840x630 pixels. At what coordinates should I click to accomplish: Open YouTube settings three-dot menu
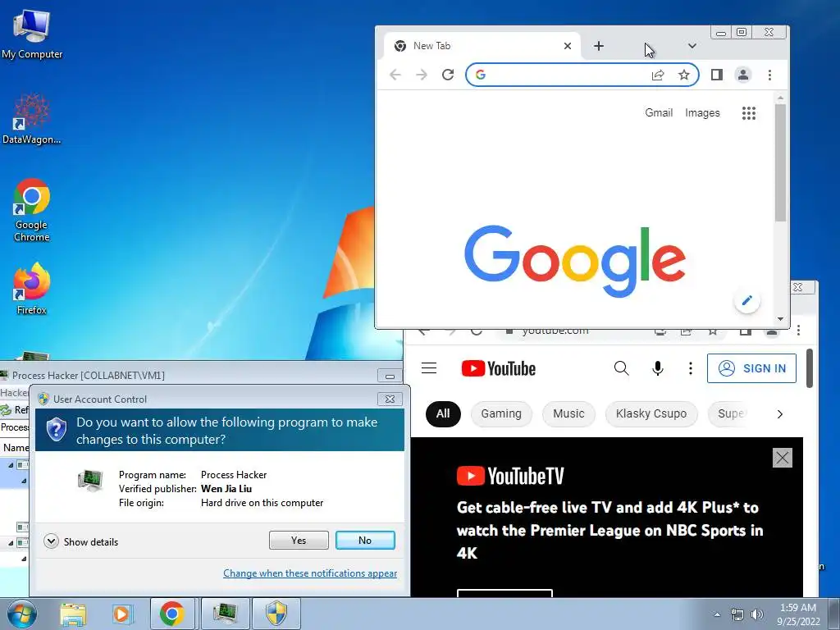[x=691, y=368]
